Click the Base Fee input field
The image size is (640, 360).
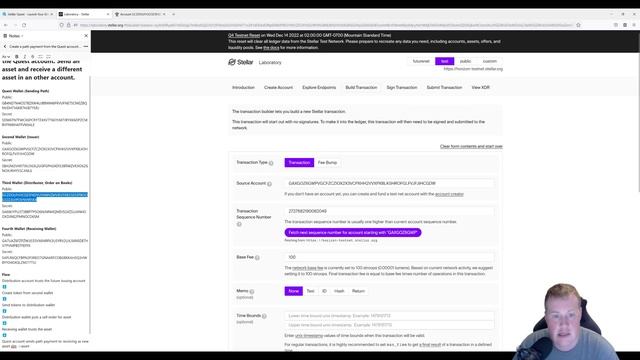click(x=389, y=257)
